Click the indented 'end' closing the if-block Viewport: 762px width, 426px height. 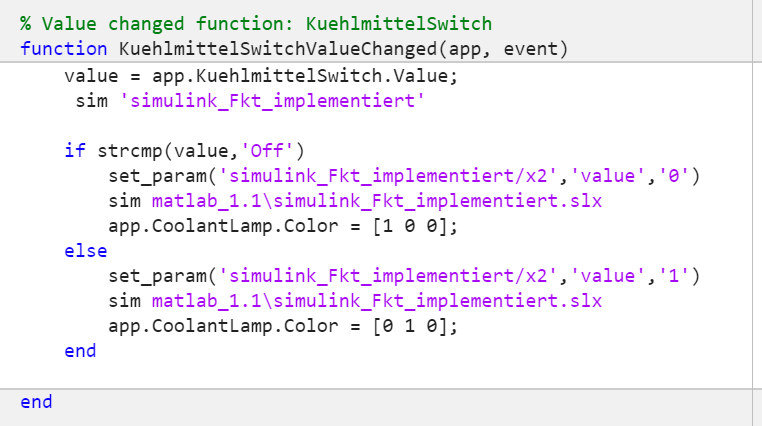pyautogui.click(x=80, y=351)
